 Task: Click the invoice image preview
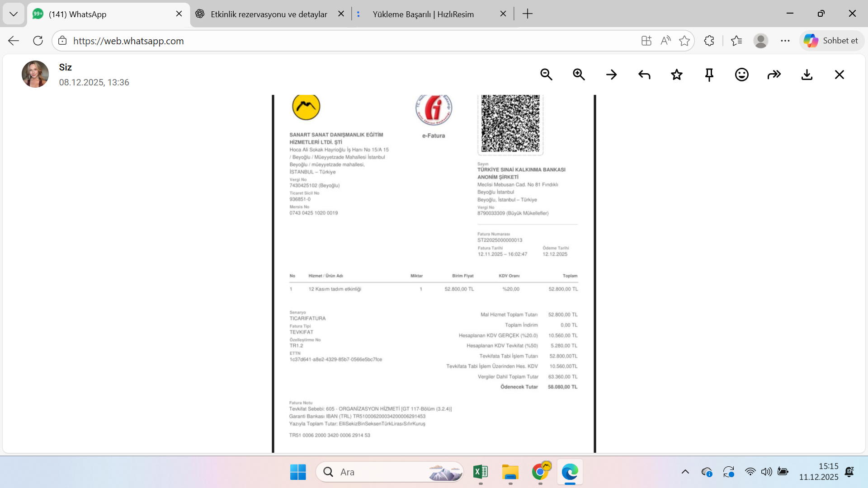pyautogui.click(x=434, y=274)
